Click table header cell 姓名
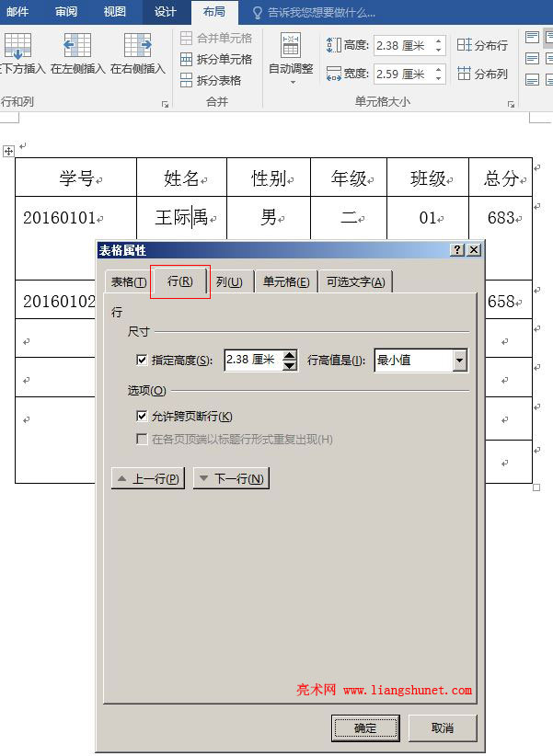The image size is (553, 756). pos(181,177)
